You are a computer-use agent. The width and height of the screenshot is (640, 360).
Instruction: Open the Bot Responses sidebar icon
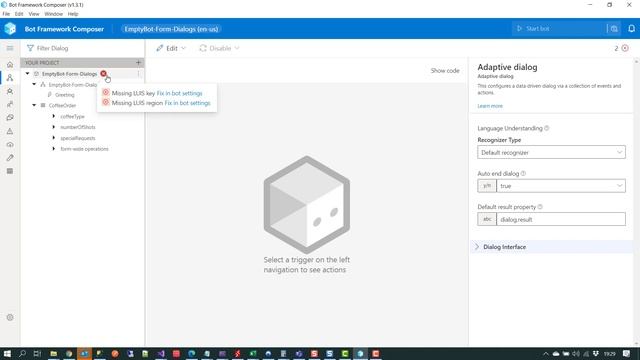[10, 91]
